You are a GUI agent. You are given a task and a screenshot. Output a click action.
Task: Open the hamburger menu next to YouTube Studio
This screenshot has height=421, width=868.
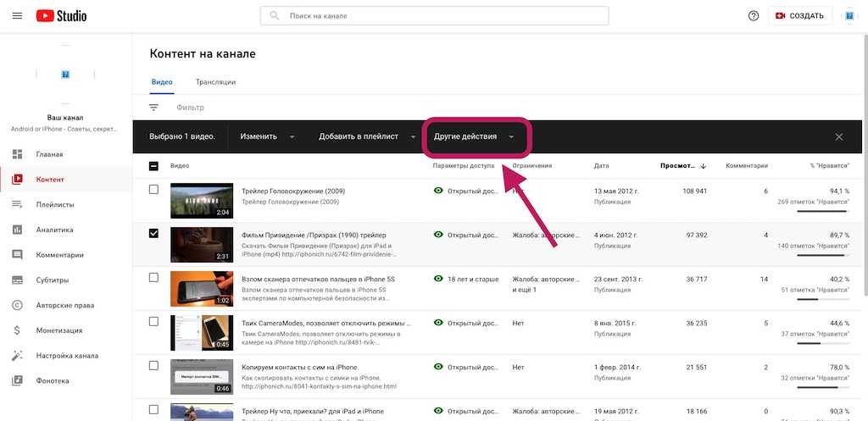(x=17, y=16)
